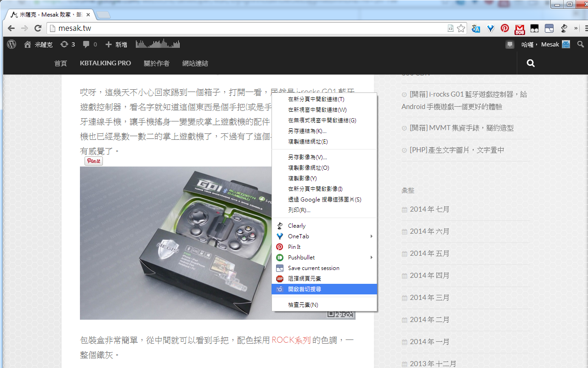Open [開箱] MVMT 集資手錶 sidebar post
This screenshot has width=588, height=368.
coord(462,128)
